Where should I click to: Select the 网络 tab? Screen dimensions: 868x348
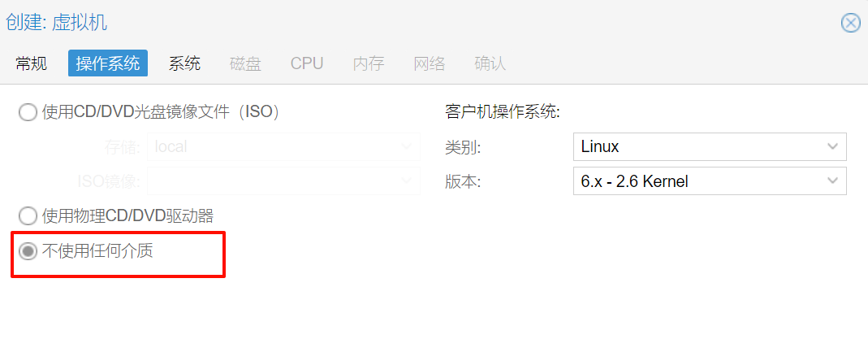click(430, 63)
